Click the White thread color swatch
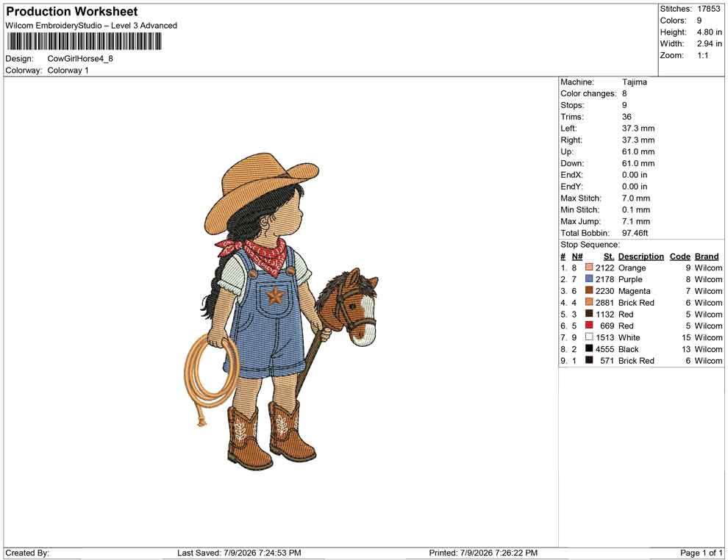Screen dimensions: 728x560 589,337
